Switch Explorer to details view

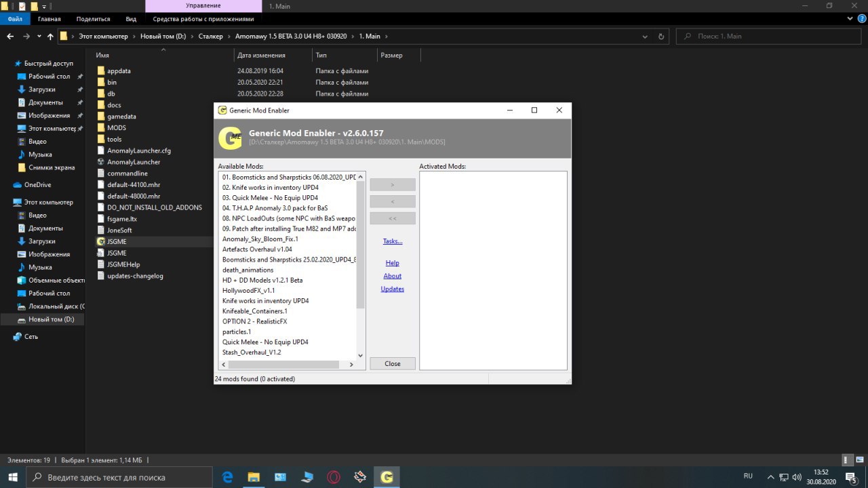point(847,460)
